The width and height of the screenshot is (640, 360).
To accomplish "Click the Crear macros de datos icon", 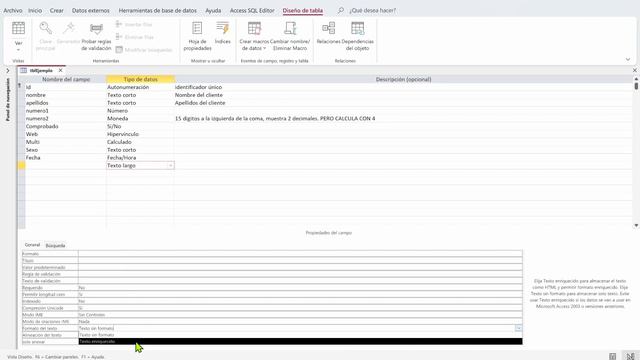I will click(254, 28).
